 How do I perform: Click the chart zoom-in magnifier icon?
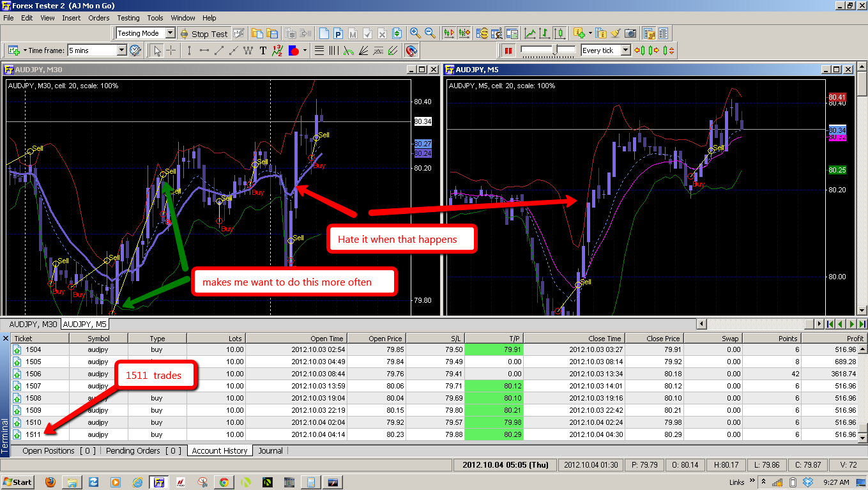pyautogui.click(x=414, y=33)
